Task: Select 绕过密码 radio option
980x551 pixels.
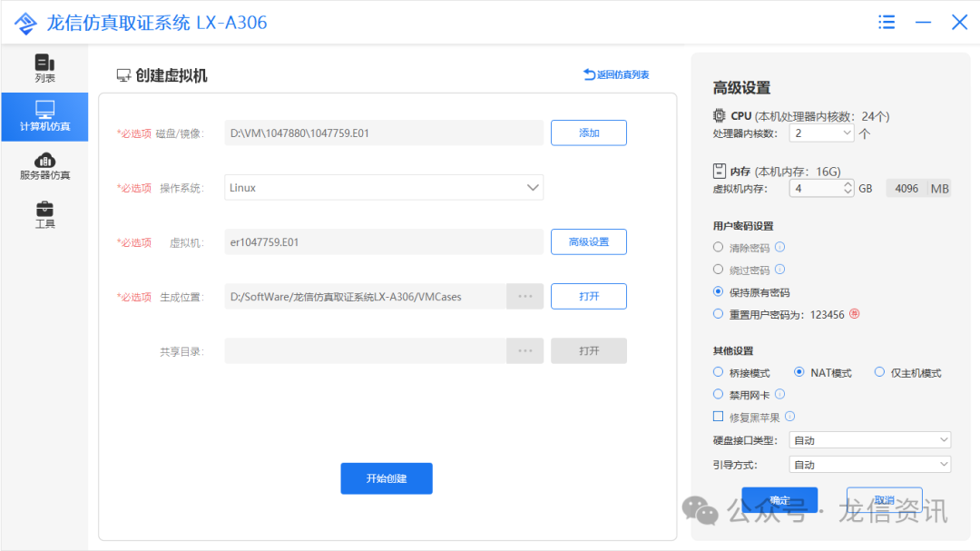Action: point(718,270)
